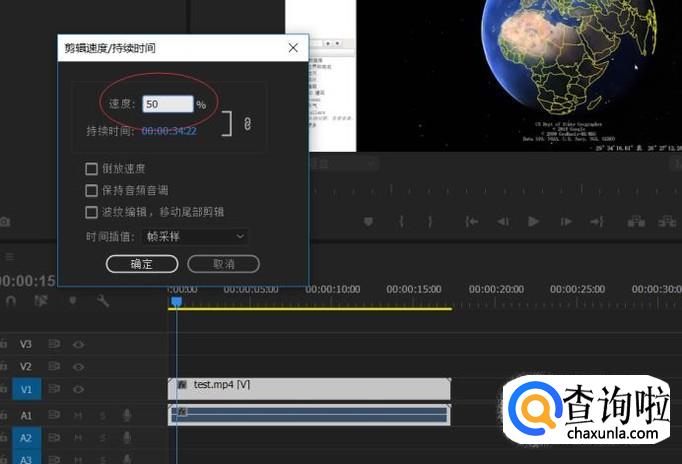Click the 速度 percentage input field
Viewport: 682px width, 464px height.
[x=167, y=104]
